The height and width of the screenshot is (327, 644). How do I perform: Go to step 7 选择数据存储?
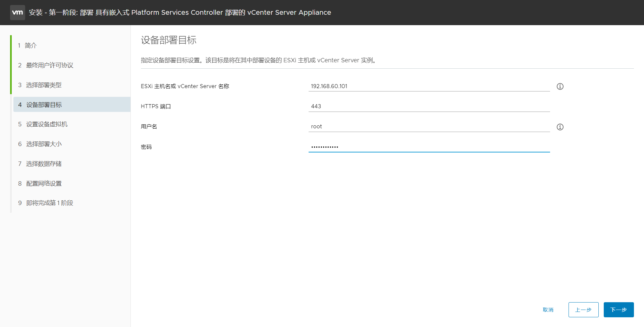point(40,163)
